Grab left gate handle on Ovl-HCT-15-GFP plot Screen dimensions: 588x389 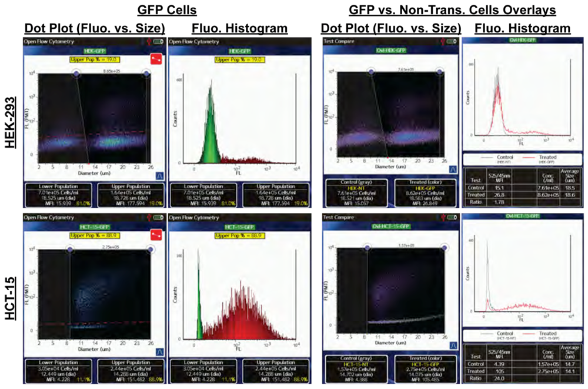click(x=367, y=248)
